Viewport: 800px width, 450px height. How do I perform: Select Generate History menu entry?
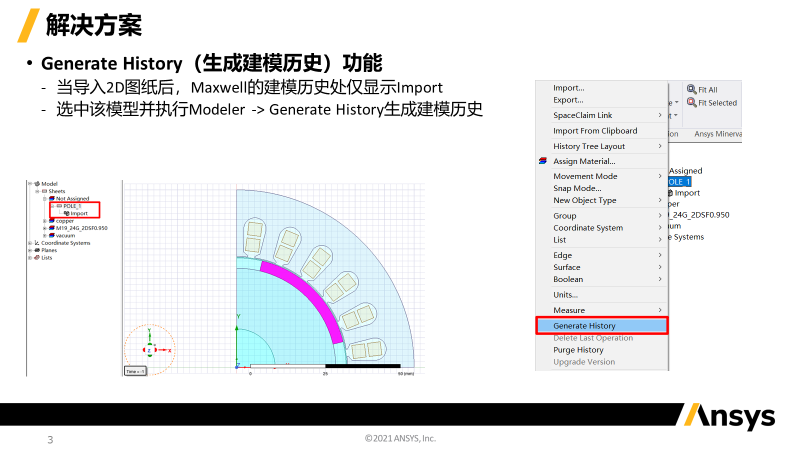(x=602, y=326)
